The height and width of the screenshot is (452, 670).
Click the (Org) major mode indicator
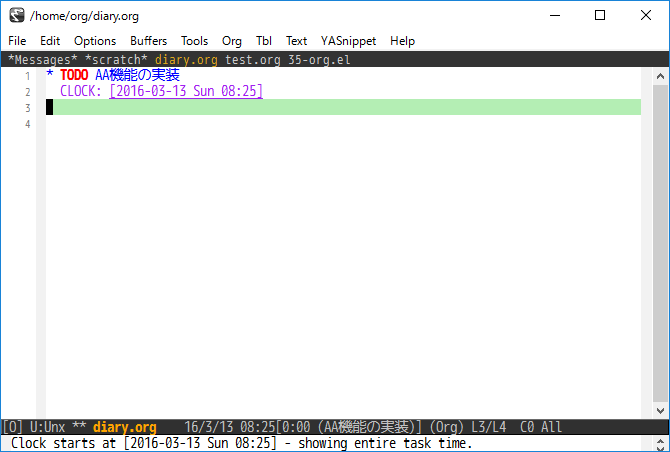tap(447, 427)
